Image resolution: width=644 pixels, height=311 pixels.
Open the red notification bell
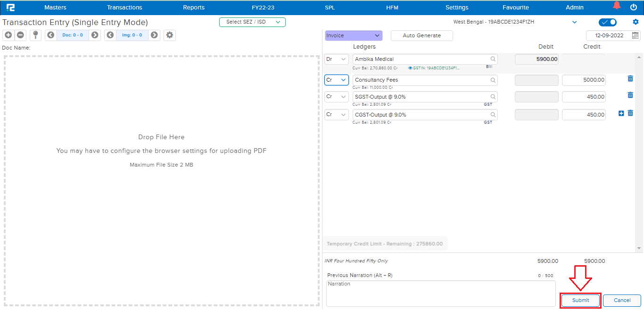pos(617,6)
